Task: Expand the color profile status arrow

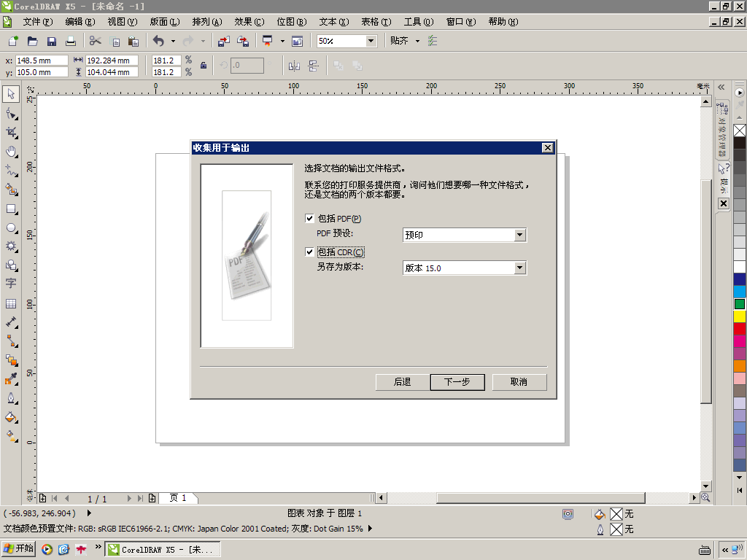Action: (x=370, y=529)
